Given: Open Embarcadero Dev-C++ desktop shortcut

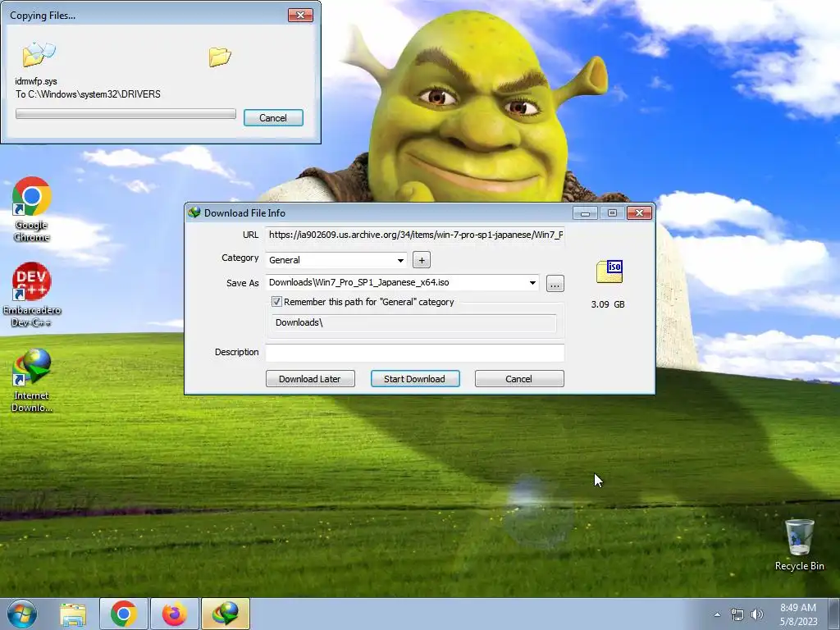Looking at the screenshot, I should click(x=32, y=294).
